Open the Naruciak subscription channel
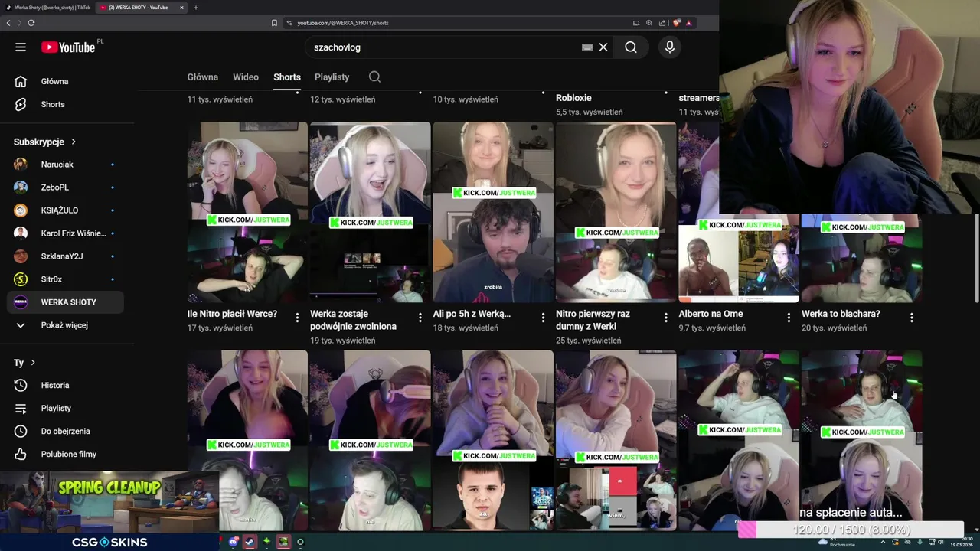 pos(65,165)
